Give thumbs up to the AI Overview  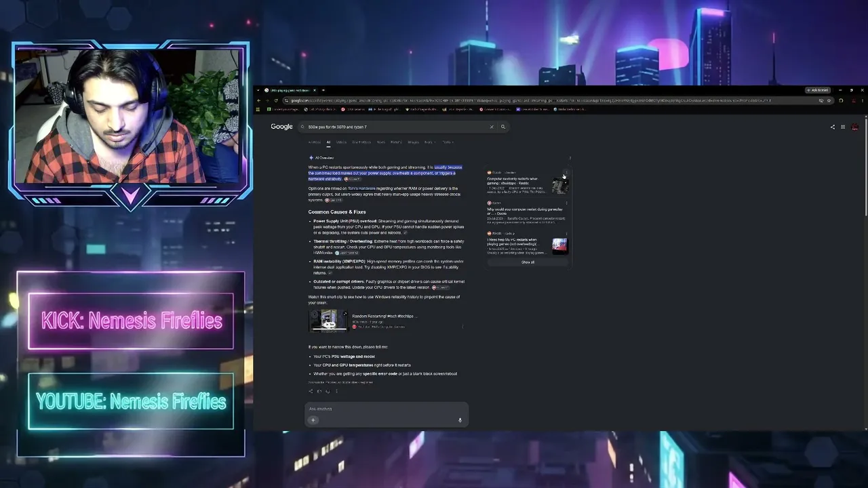click(x=319, y=391)
